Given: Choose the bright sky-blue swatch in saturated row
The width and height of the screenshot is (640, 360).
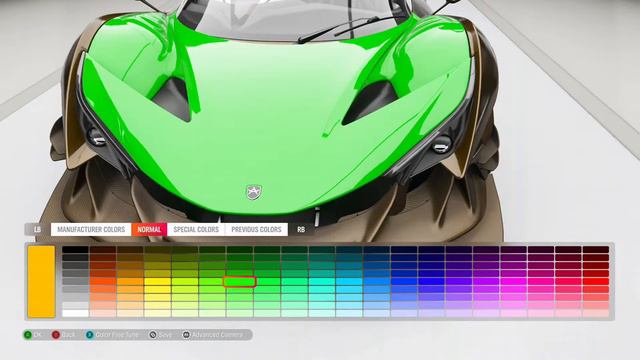Looking at the screenshot, I should (x=349, y=281).
